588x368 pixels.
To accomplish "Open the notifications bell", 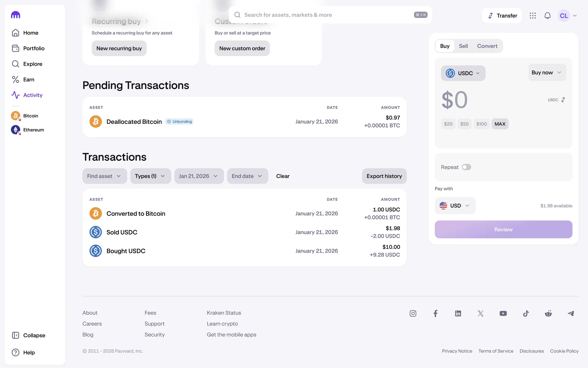I will pos(547,16).
